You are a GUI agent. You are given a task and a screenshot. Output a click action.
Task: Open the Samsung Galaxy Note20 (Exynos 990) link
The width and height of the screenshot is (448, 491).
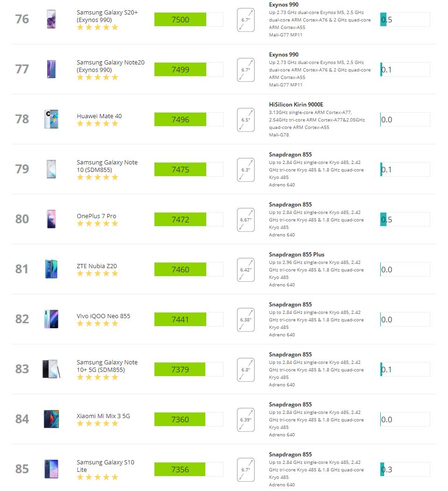click(111, 66)
